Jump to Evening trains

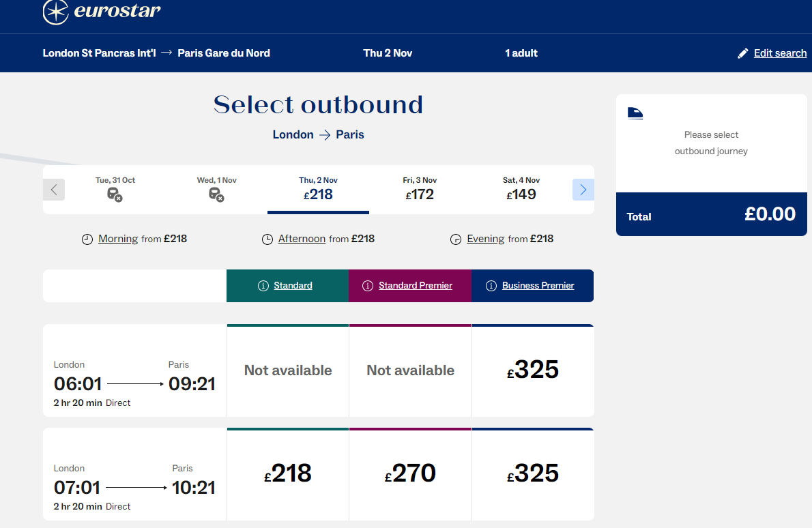pos(486,239)
